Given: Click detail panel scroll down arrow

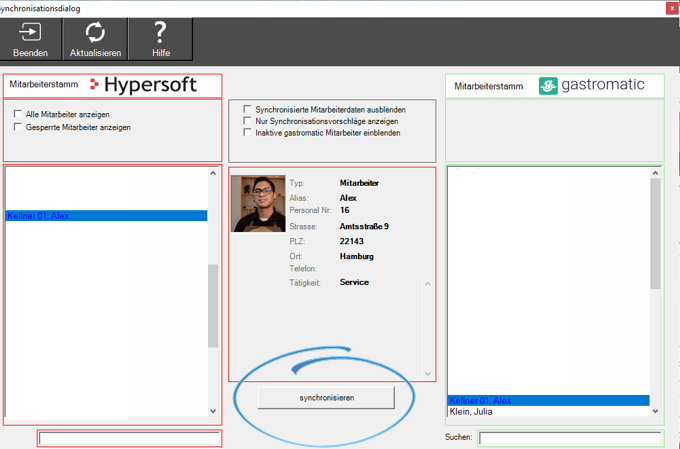Looking at the screenshot, I should click(428, 374).
